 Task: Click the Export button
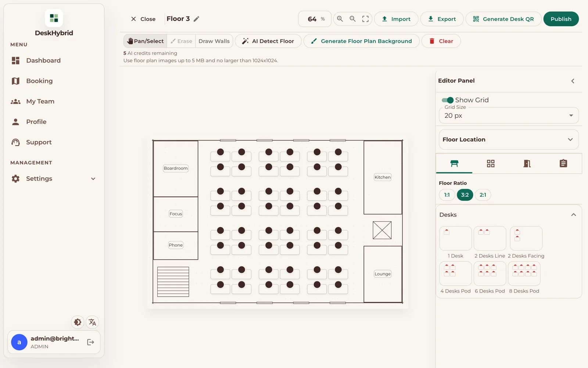(442, 19)
